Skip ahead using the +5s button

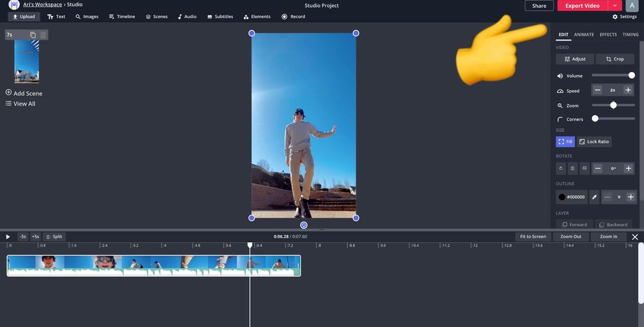pos(35,237)
